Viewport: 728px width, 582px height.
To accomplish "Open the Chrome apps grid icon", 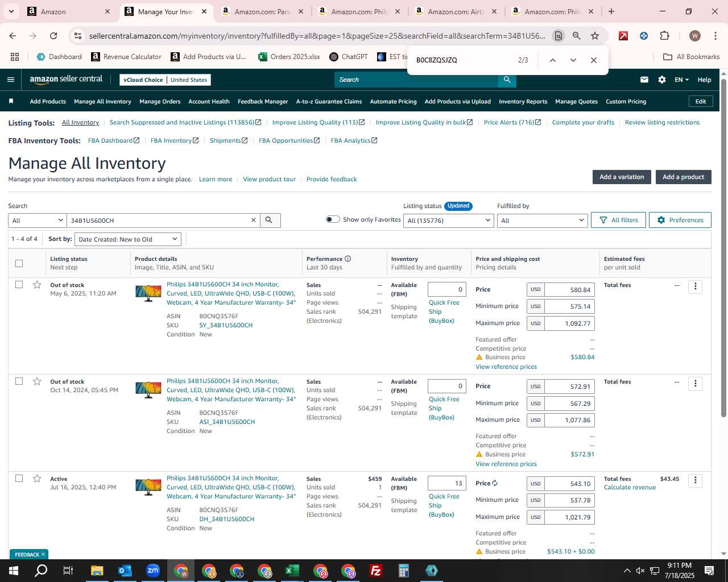I will tap(15, 57).
